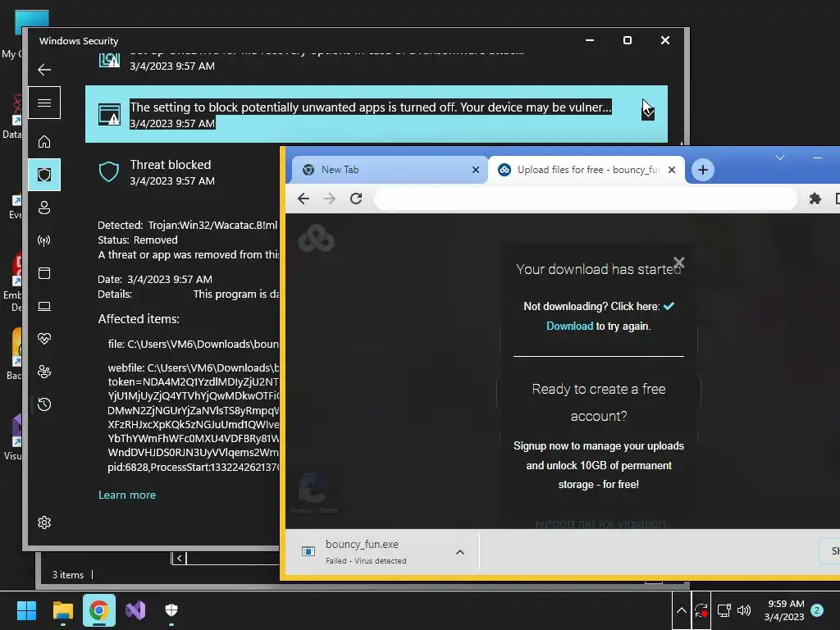This screenshot has height=630, width=840.
Task: Open Chrome tab search dropdown arrow
Action: point(780,157)
